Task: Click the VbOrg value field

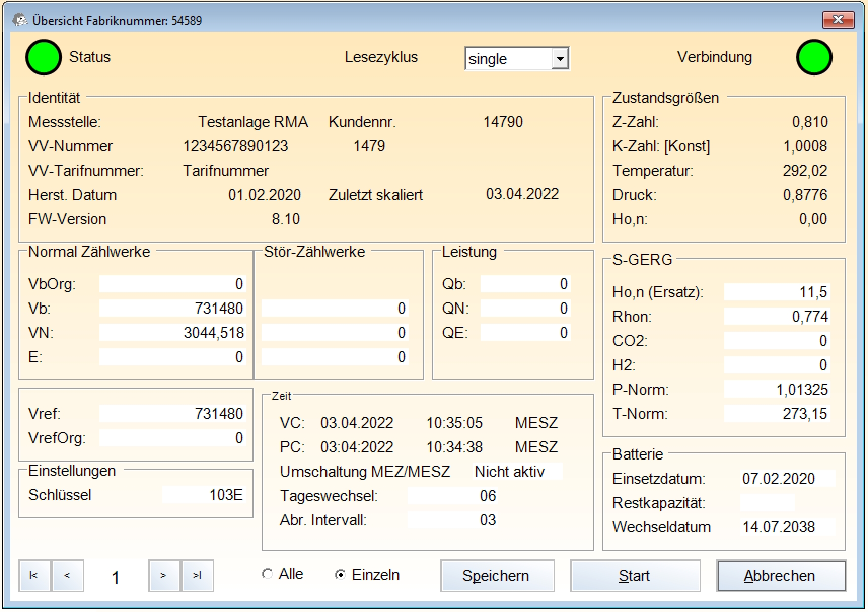Action: 172,284
